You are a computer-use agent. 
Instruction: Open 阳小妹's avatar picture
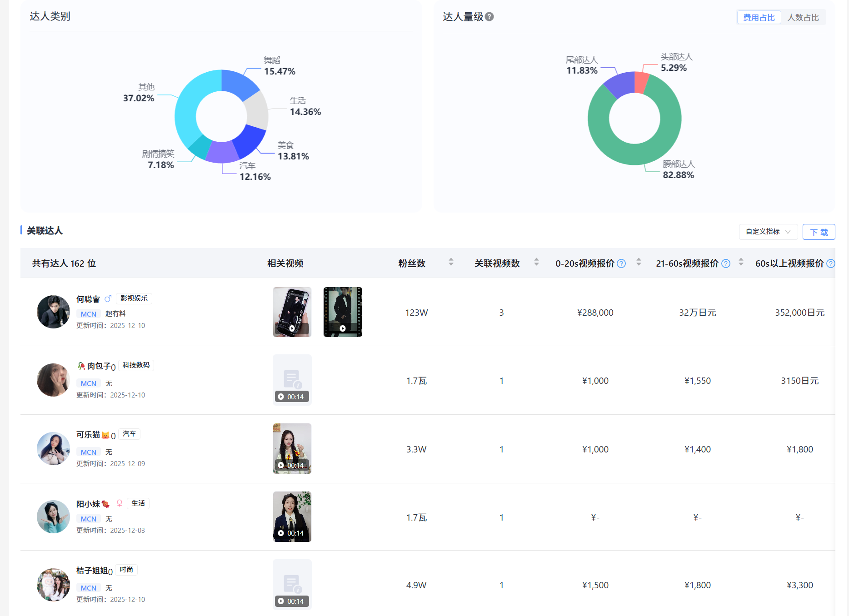[x=53, y=517]
